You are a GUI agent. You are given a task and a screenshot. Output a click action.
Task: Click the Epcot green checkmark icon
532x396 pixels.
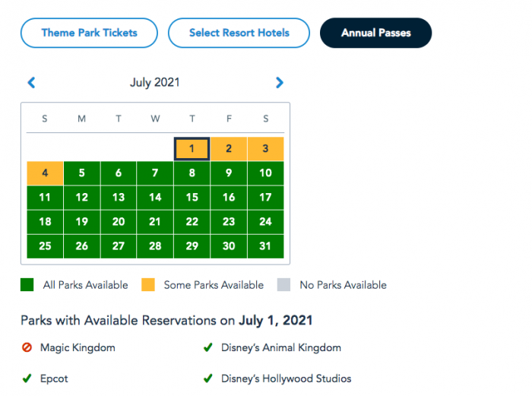coord(27,379)
